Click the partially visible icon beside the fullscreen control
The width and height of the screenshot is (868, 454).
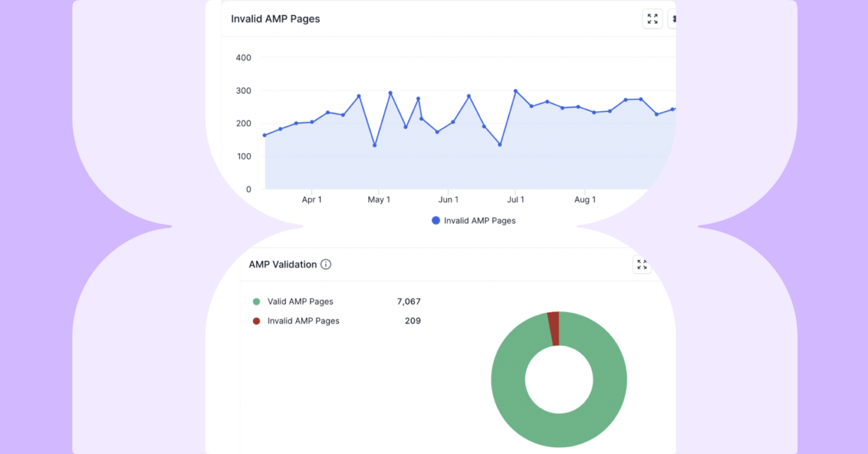(x=674, y=19)
